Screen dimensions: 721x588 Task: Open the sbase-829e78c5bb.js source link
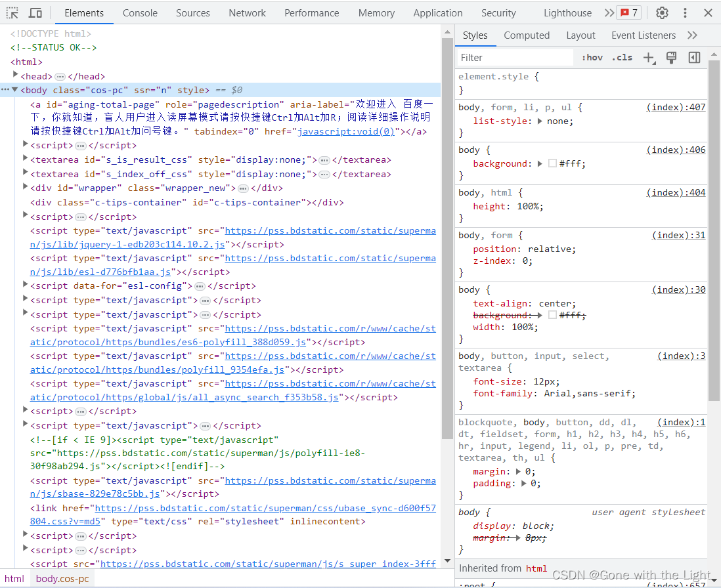[95, 493]
